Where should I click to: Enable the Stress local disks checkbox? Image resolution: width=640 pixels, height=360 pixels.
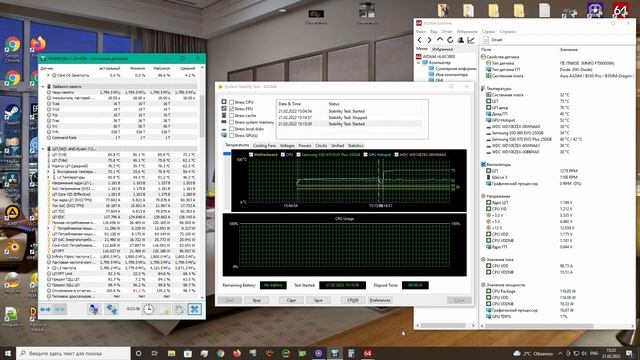pos(231,129)
